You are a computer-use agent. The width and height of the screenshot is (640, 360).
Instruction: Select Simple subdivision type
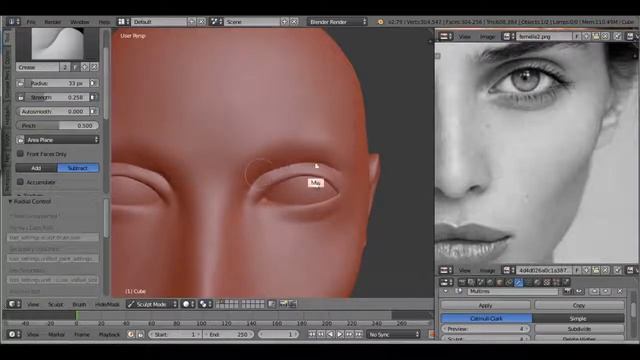coord(578,318)
